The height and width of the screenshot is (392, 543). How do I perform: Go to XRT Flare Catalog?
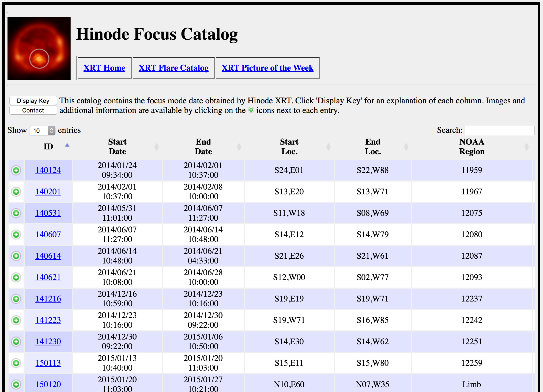click(174, 68)
